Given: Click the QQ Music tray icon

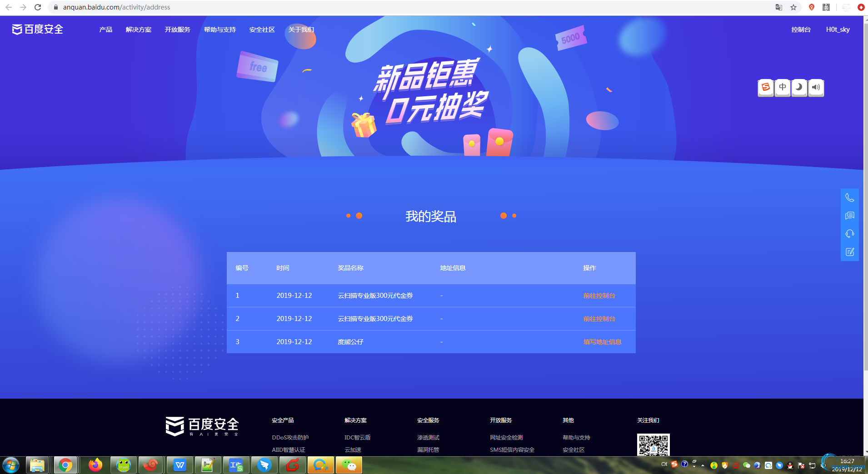Looking at the screenshot, I should pyautogui.click(x=714, y=465).
